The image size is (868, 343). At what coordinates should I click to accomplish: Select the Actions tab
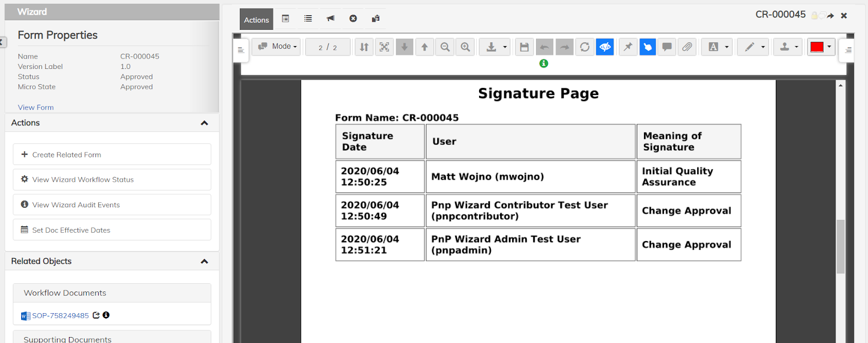tap(256, 20)
